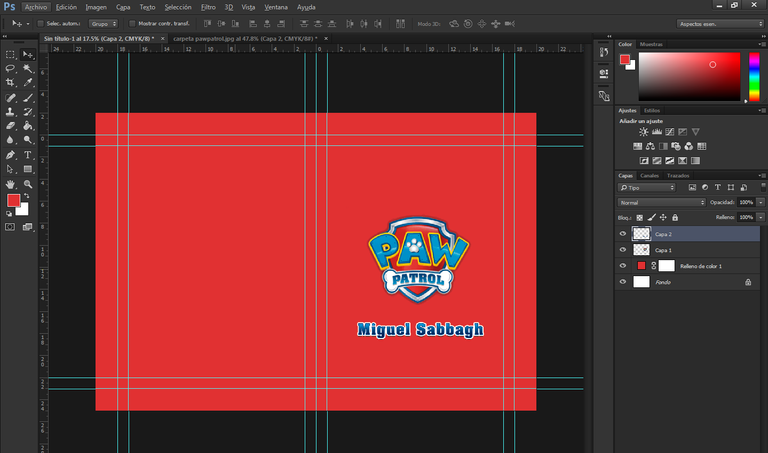
Task: Select the Rectangle shape tool
Action: pyautogui.click(x=28, y=169)
